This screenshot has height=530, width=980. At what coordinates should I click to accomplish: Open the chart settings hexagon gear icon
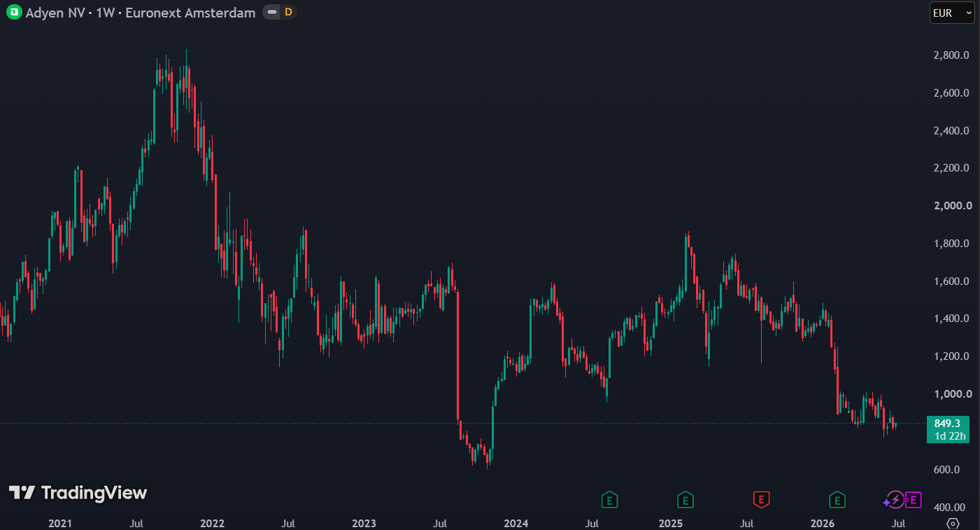click(x=953, y=523)
